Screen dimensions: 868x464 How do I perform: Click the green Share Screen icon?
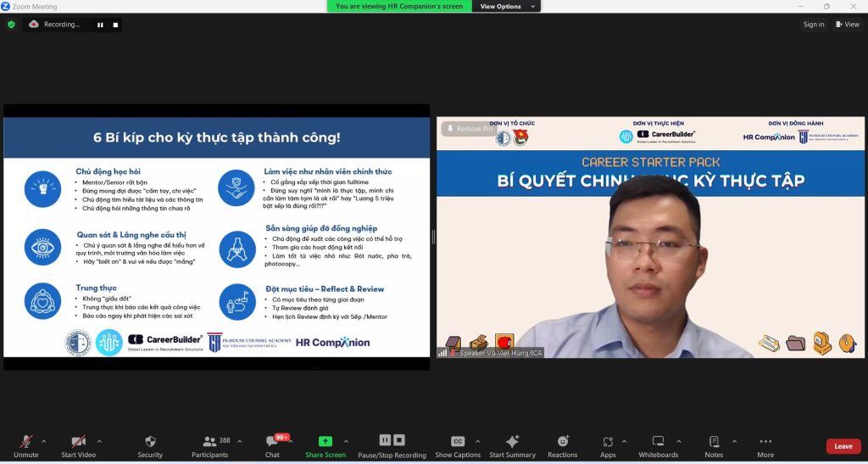point(325,442)
